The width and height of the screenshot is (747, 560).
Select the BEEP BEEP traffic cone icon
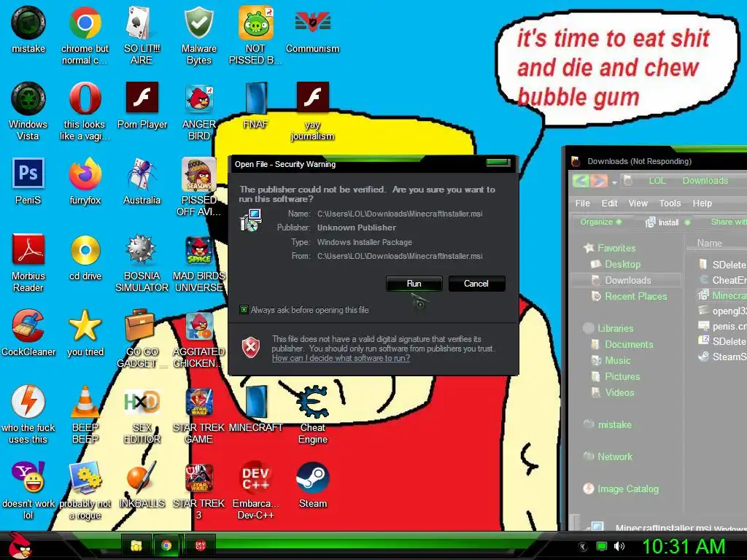click(85, 414)
